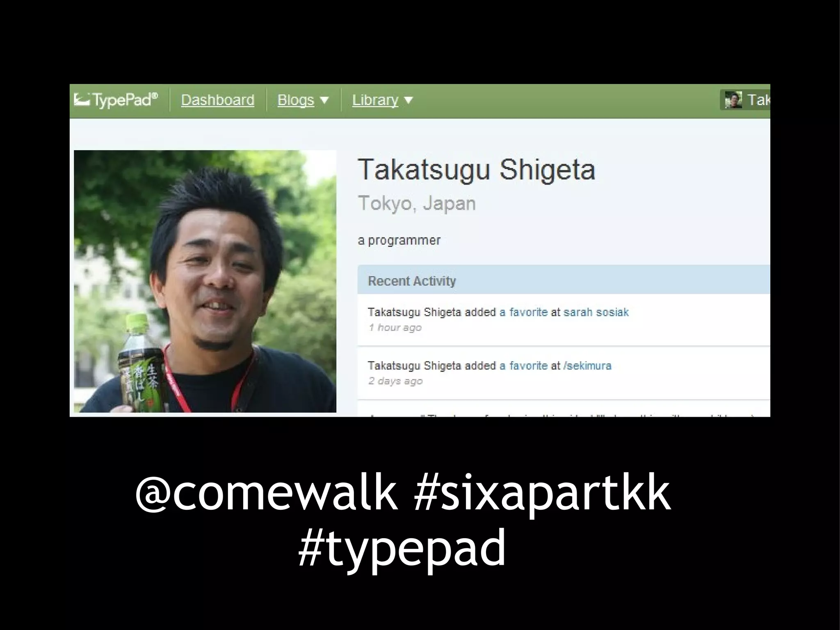Click the Takatsugu Shigeta profile heading
This screenshot has height=630, width=840.
(476, 169)
